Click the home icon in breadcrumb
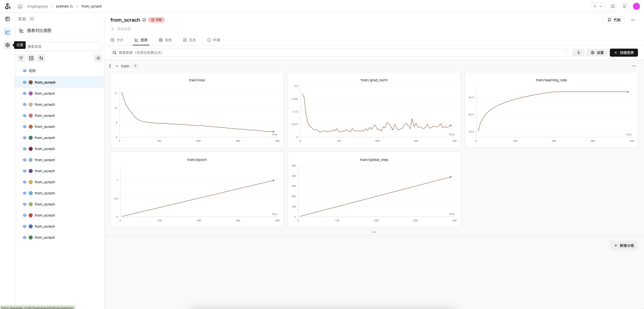Screen dimensions: 644x309 tap(20, 6)
